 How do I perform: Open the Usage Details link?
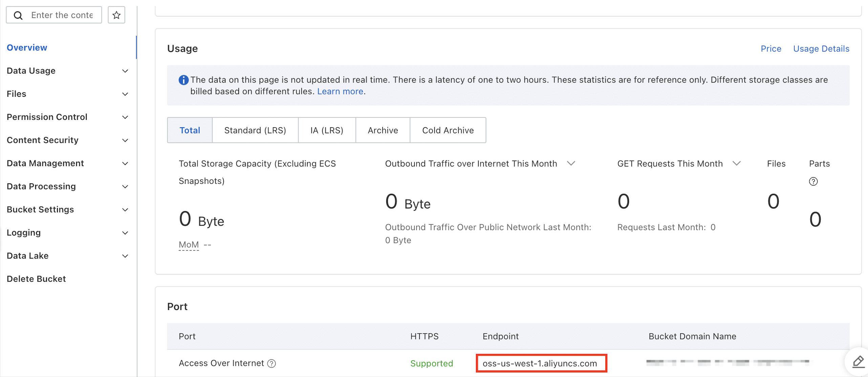[821, 49]
